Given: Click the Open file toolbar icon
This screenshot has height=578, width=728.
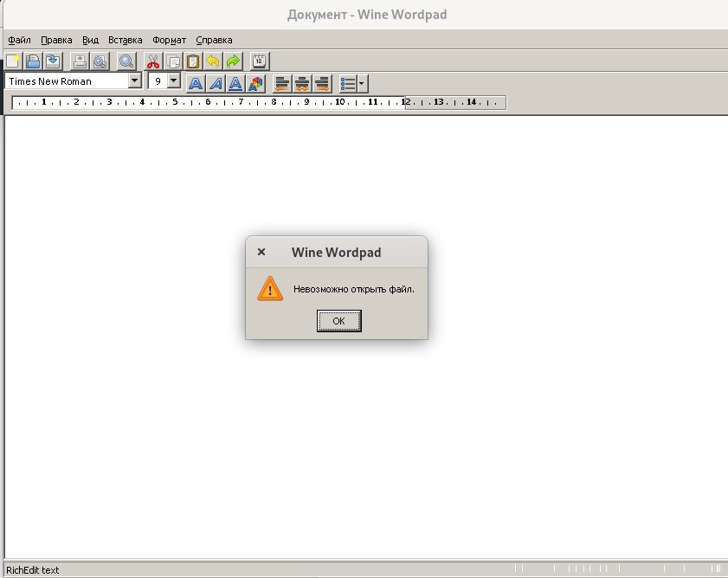Looking at the screenshot, I should 33,61.
